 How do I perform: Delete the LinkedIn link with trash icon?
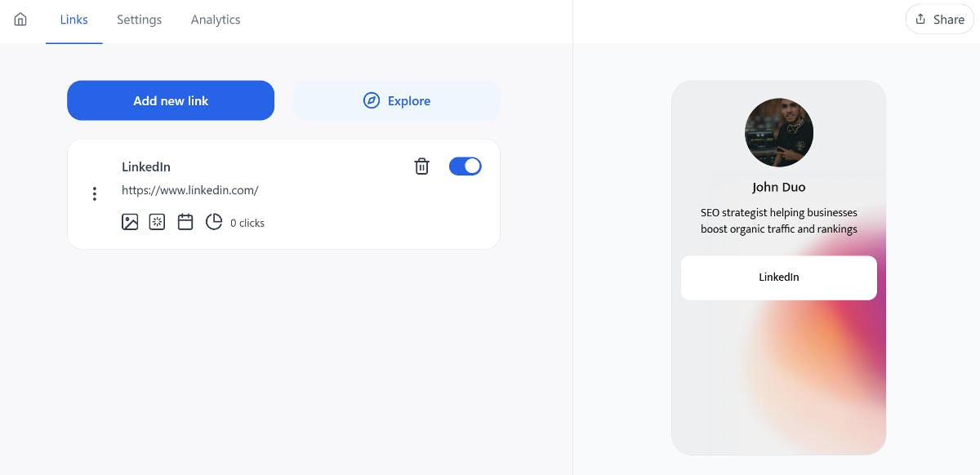(421, 166)
